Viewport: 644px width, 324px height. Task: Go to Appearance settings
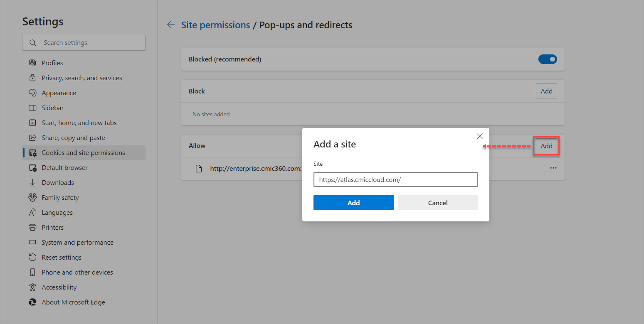tap(59, 93)
